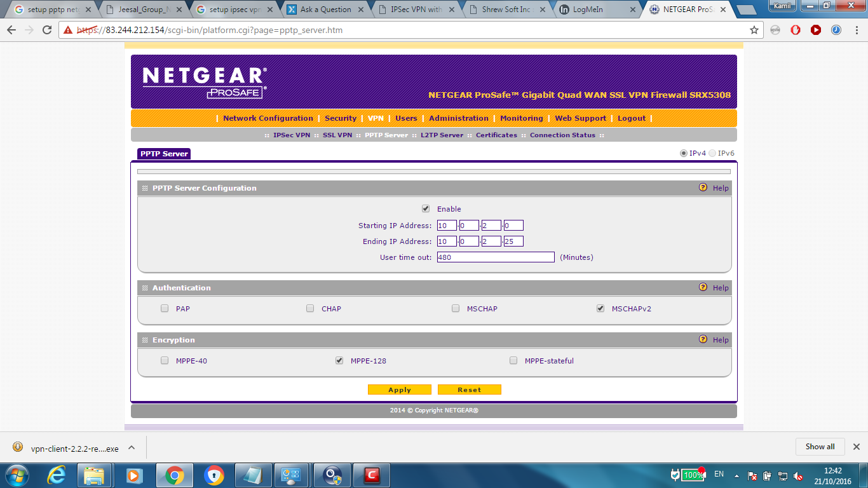
Task: Click the User time out field
Action: 496,257
